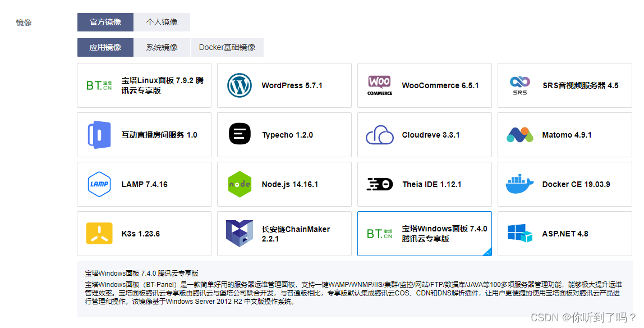Select Cloudreve 3.3.1 label
This screenshot has height=328, width=644.
pos(431,135)
